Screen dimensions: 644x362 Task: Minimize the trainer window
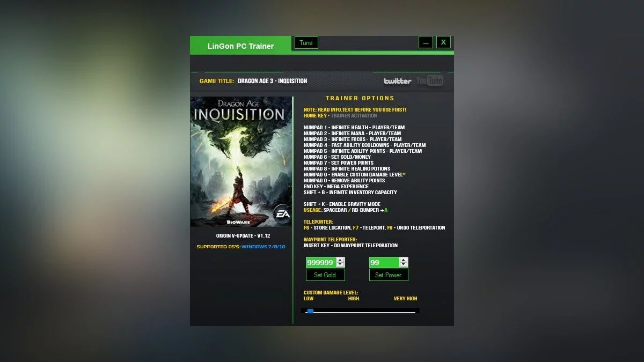pos(426,42)
